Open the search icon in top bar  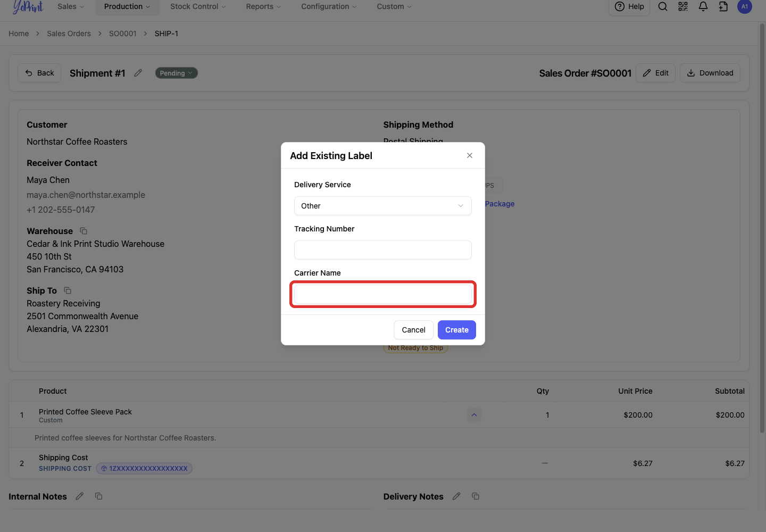tap(663, 6)
